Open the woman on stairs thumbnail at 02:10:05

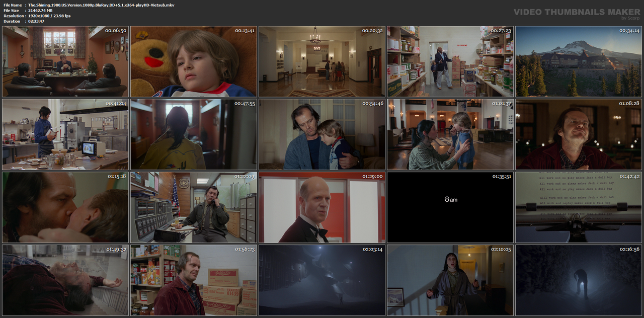click(x=450, y=280)
